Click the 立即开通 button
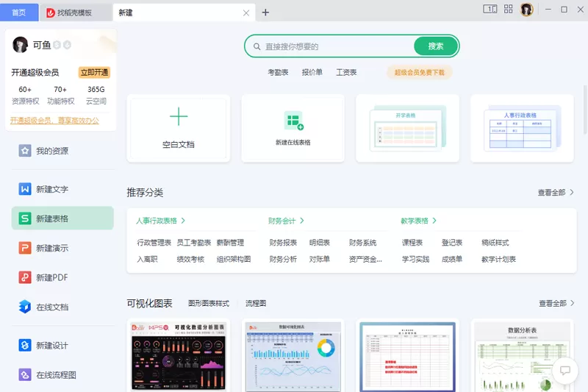Viewport: 588px width, 392px height. coord(94,72)
